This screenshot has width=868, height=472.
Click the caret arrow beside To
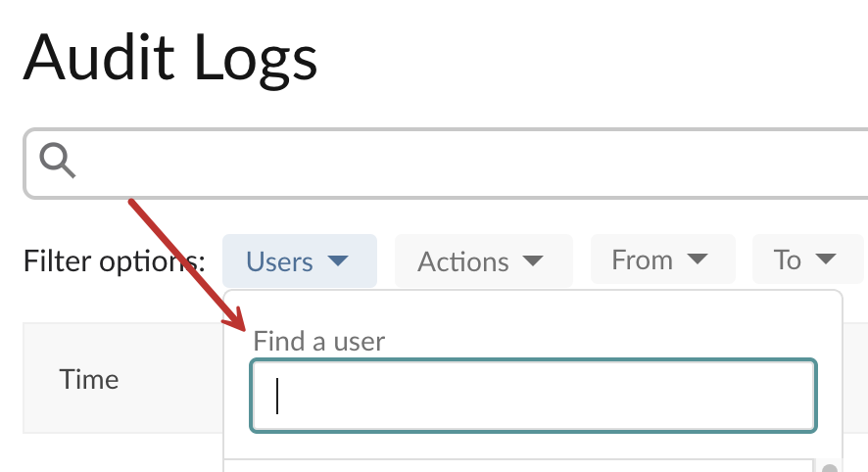(x=825, y=259)
